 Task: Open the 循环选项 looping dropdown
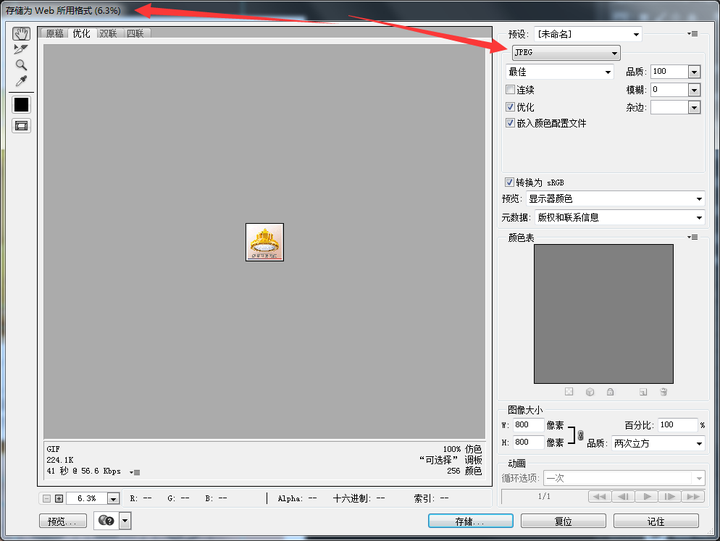[x=624, y=478]
